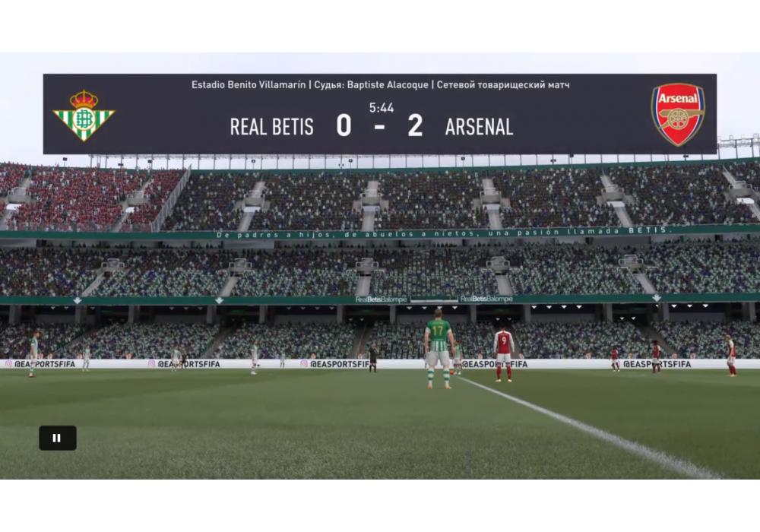The image size is (760, 532).
Task: Click the Arsenal club crest
Action: point(678,115)
